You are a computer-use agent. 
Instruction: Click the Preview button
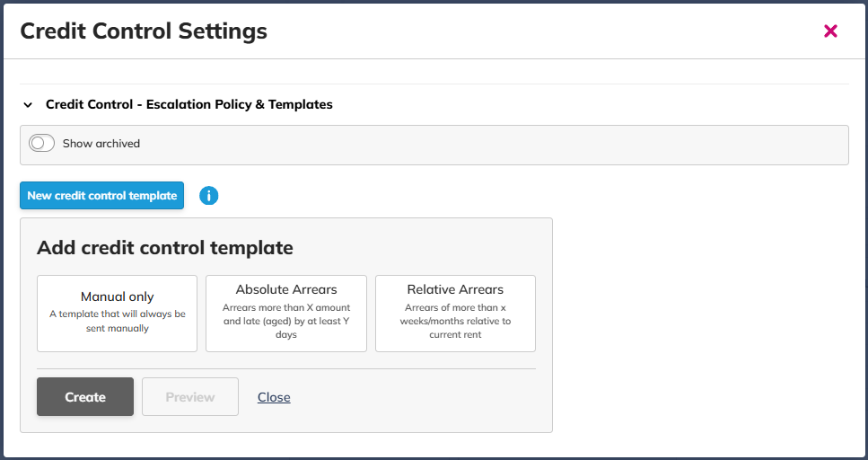[x=190, y=397]
